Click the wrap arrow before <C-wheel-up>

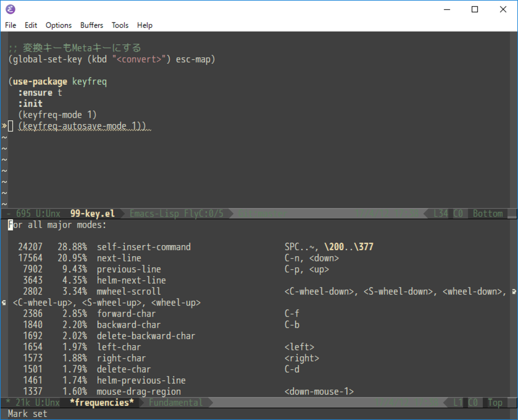click(x=4, y=303)
